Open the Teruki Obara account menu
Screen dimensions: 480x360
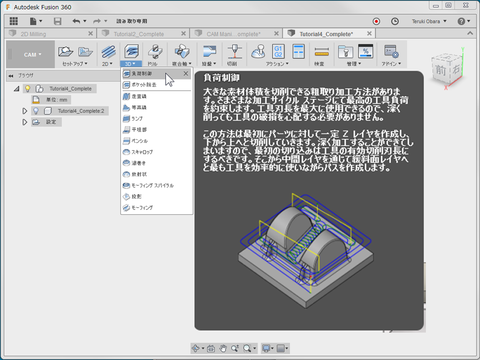click(429, 21)
